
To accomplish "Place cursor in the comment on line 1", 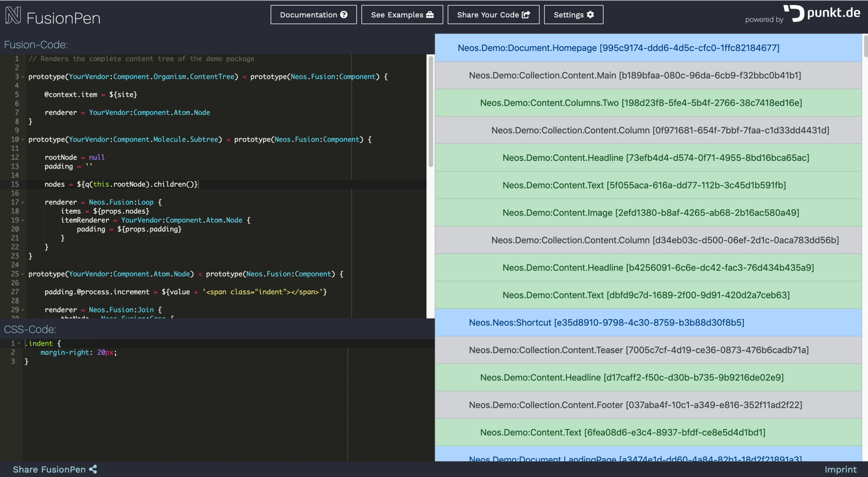I will pyautogui.click(x=141, y=59).
